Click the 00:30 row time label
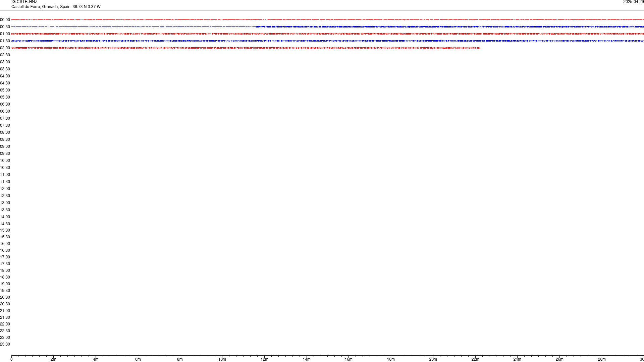644x362 pixels. click(5, 27)
